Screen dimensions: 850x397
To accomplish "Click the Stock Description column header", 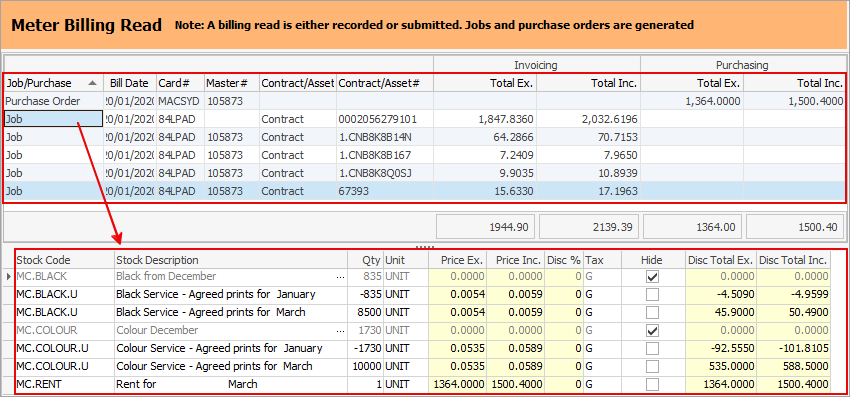I will [x=230, y=260].
